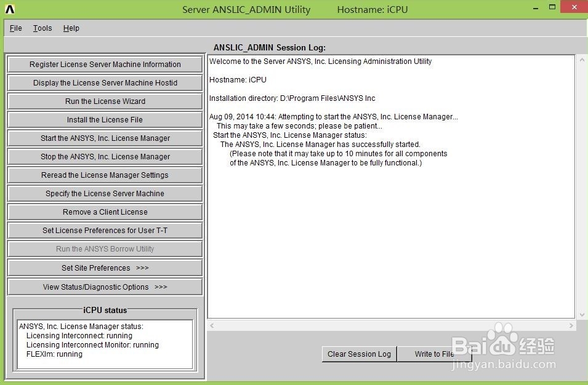Write the session log to file
Screen dimensions: 588x385
[x=434, y=354]
